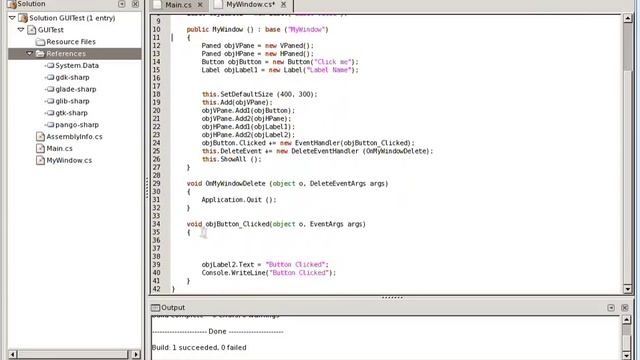
Task: Select the pango-sharp reference
Action: point(77,124)
